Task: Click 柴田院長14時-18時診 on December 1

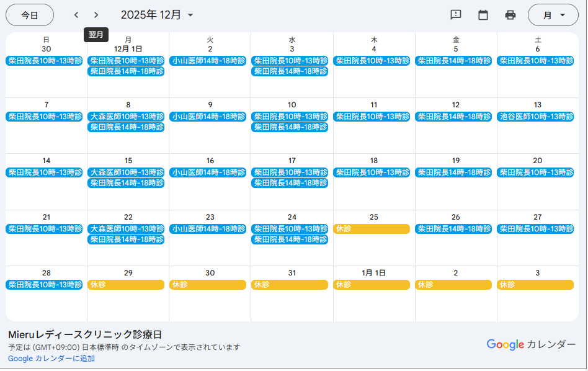Action: click(127, 71)
